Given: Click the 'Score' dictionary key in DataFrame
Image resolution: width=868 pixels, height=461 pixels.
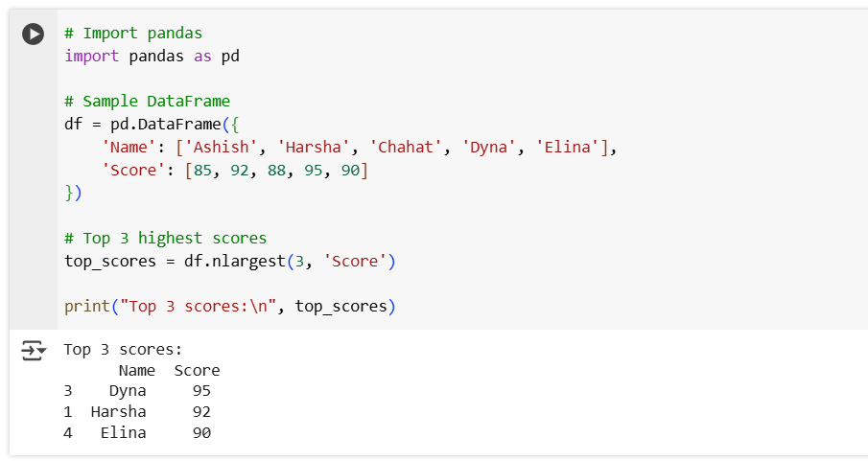Looking at the screenshot, I should click(x=129, y=171).
